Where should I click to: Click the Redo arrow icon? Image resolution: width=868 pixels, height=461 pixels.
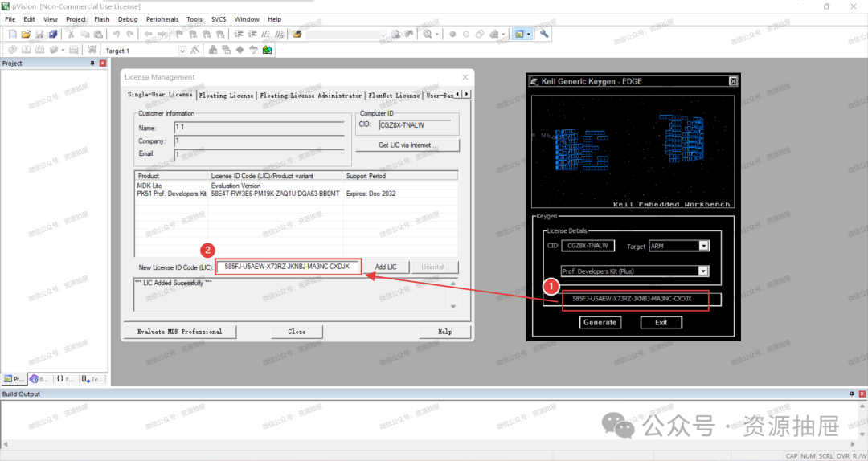[x=130, y=35]
